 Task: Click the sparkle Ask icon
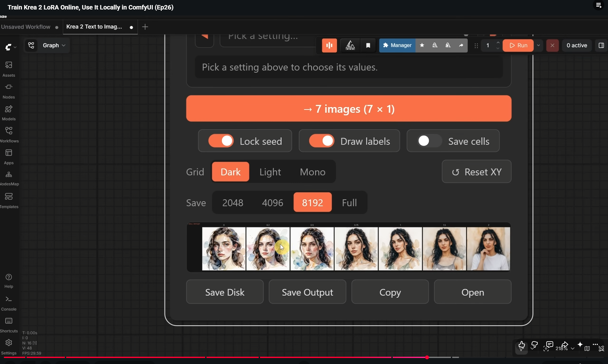point(580,344)
